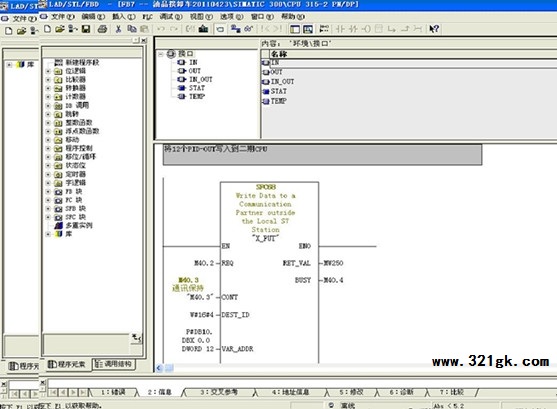Click the Monitor glasses icon
Viewport: 557px width, 409px height.
coord(248,29)
